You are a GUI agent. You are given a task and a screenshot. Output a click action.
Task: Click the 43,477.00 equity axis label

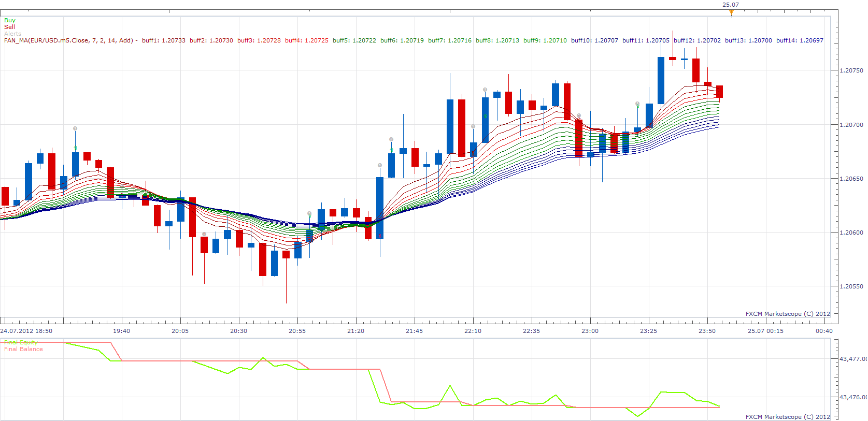(x=853, y=359)
